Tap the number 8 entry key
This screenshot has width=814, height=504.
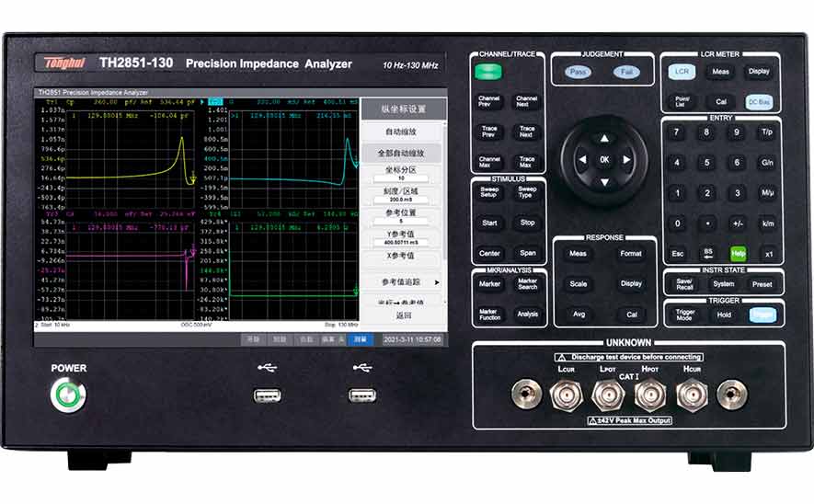706,132
